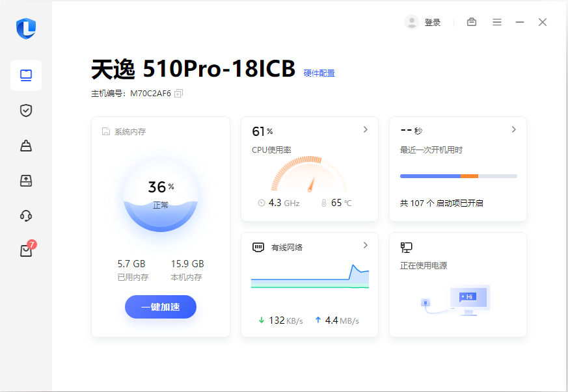Screen dimensions: 568x392
Task: Open the 硬件配置 hardware configuration link
Action: tap(318, 73)
